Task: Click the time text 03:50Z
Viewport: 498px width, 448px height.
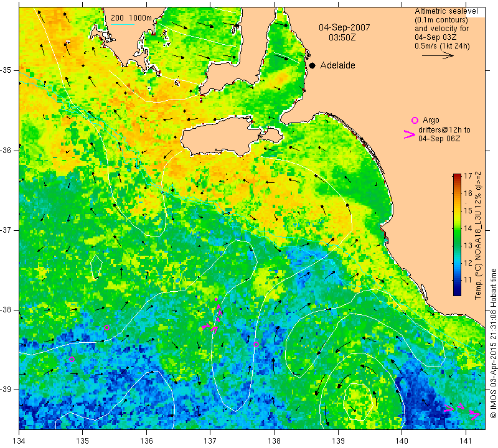Action: [x=342, y=37]
